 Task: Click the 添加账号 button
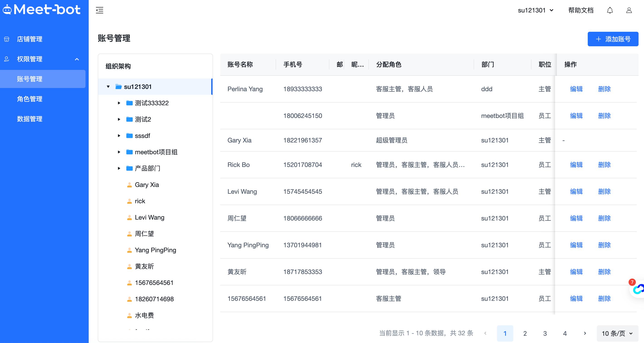(x=613, y=39)
